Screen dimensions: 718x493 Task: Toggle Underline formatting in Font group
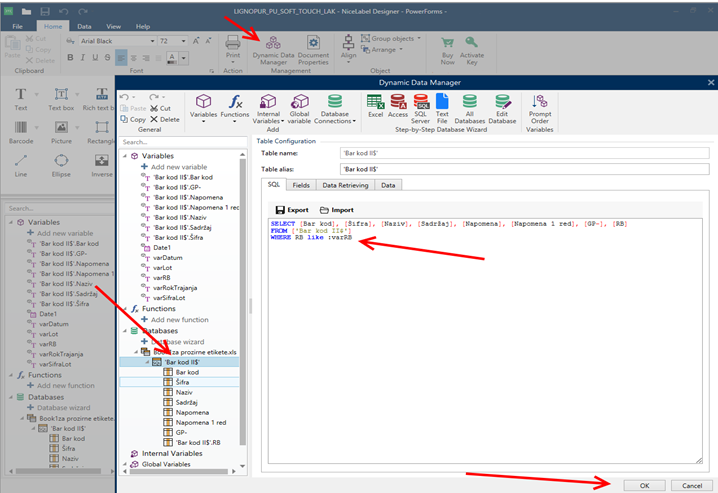[95, 58]
